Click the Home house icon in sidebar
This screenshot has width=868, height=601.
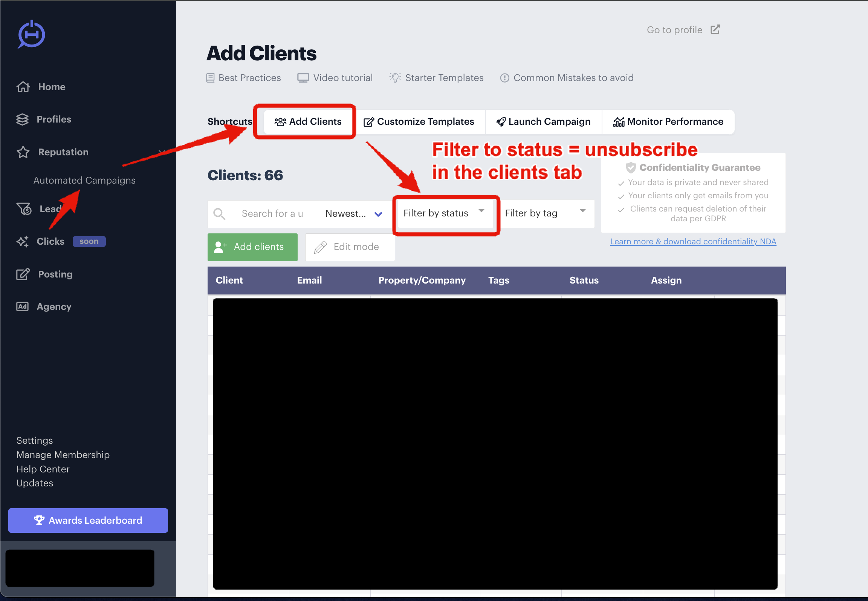click(x=23, y=87)
